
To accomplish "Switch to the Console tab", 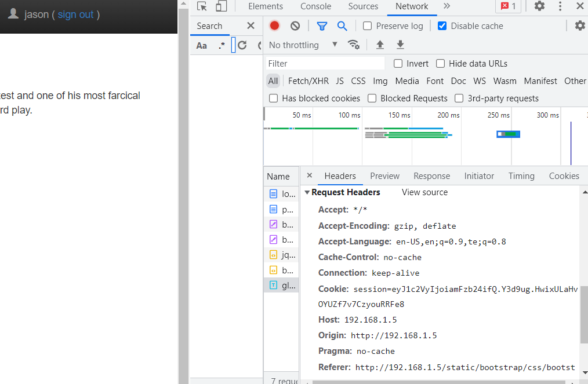I will pyautogui.click(x=316, y=6).
